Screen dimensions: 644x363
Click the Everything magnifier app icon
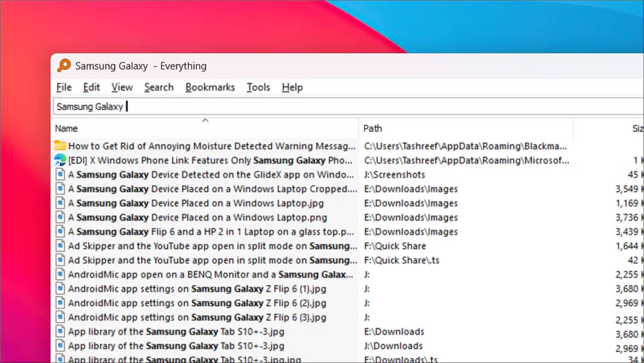click(64, 65)
